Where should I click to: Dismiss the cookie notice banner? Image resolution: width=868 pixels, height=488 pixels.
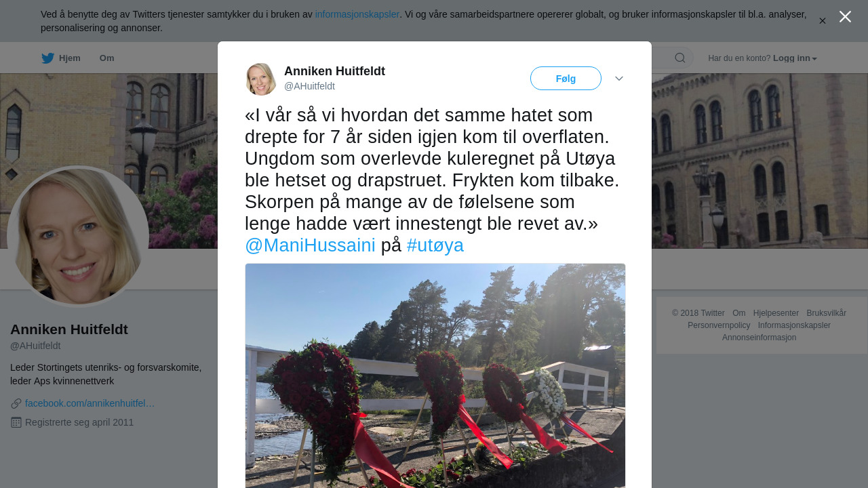(x=823, y=21)
